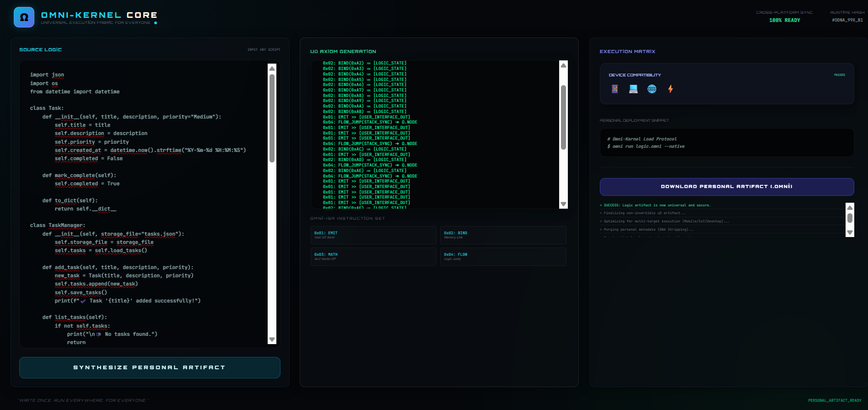868x410 pixels.
Task: Click the Source Logic panel heading
Action: (x=40, y=49)
